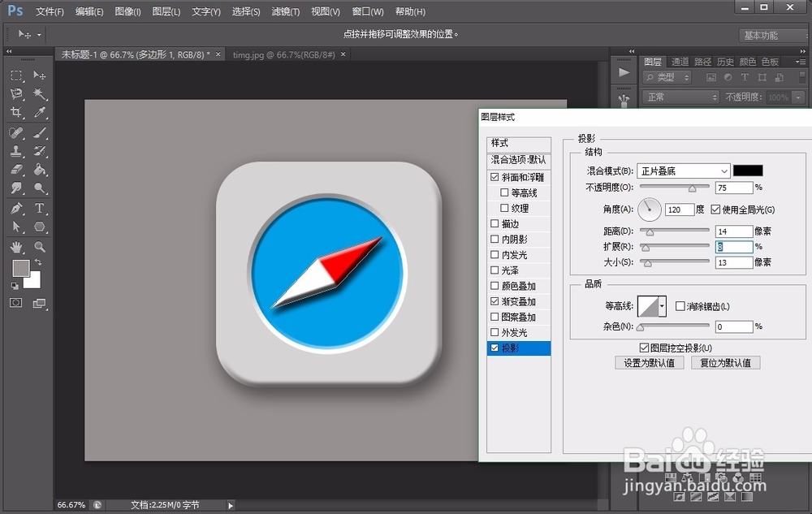This screenshot has width=812, height=514.
Task: Open layer opacity 100% dropdown arrow
Action: coord(798,97)
